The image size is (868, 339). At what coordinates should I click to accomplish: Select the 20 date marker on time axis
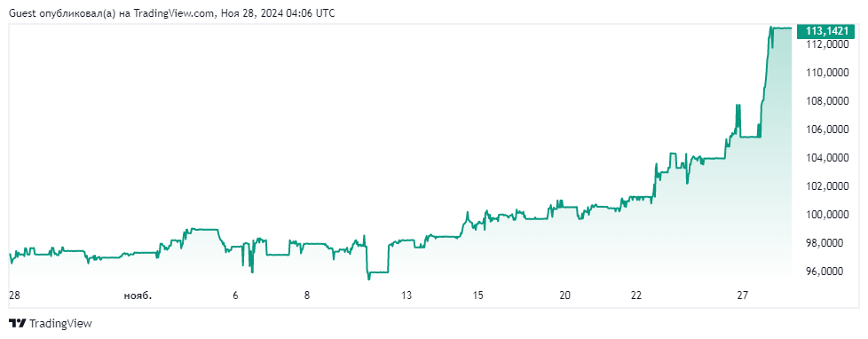(564, 296)
